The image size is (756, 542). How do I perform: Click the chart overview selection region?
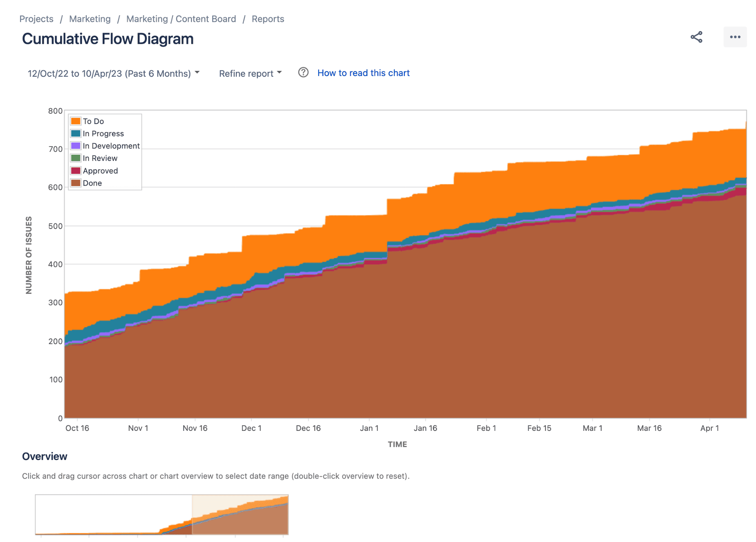click(240, 515)
